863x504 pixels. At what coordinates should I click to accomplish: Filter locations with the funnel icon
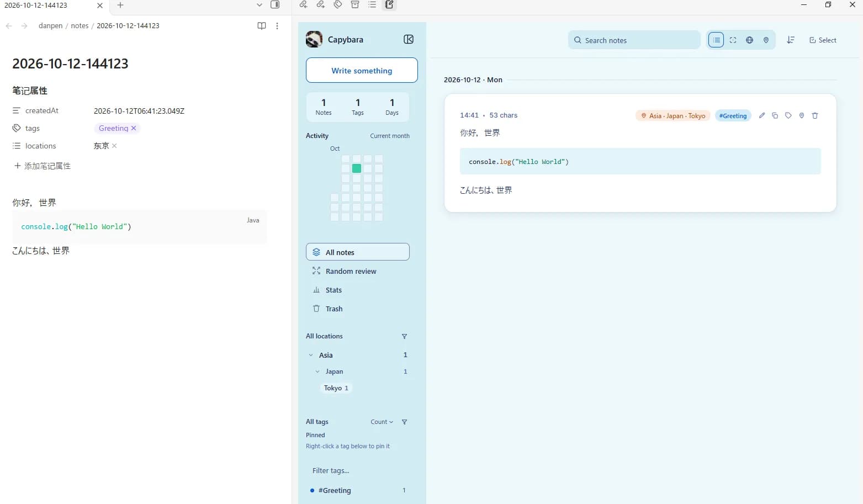click(x=404, y=336)
